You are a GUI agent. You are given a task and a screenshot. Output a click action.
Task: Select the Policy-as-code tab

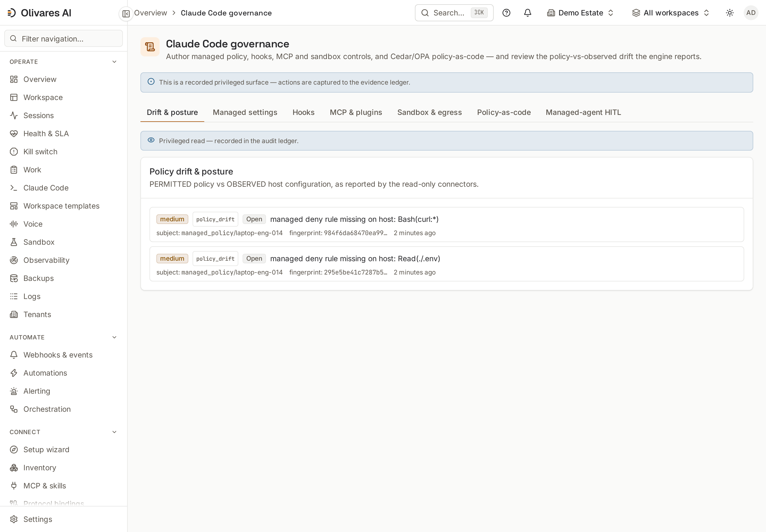point(504,112)
